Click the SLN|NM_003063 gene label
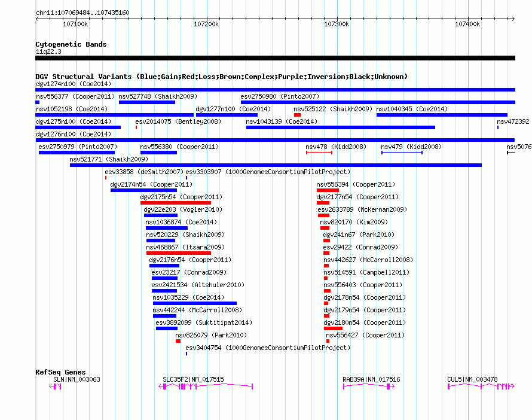This screenshot has width=532, height=420. 77,379
